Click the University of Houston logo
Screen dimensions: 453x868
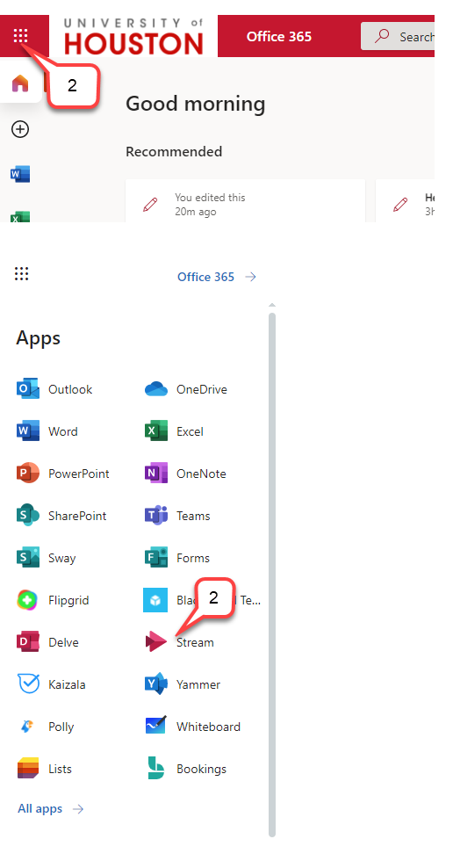pyautogui.click(x=133, y=37)
